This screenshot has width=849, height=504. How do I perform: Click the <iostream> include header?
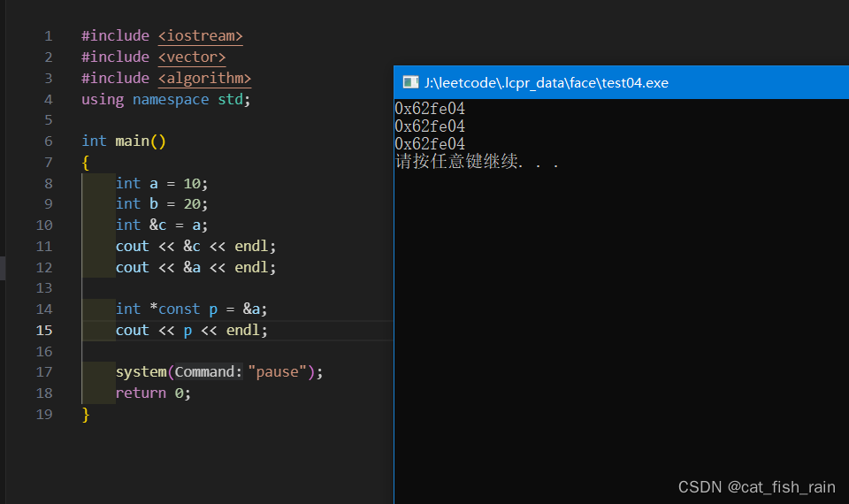tap(201, 36)
